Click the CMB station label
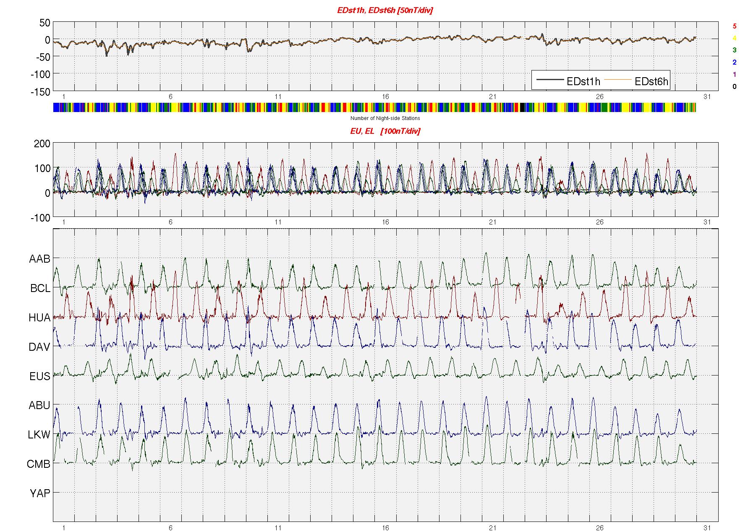This screenshot has width=756, height=532. tap(39, 464)
